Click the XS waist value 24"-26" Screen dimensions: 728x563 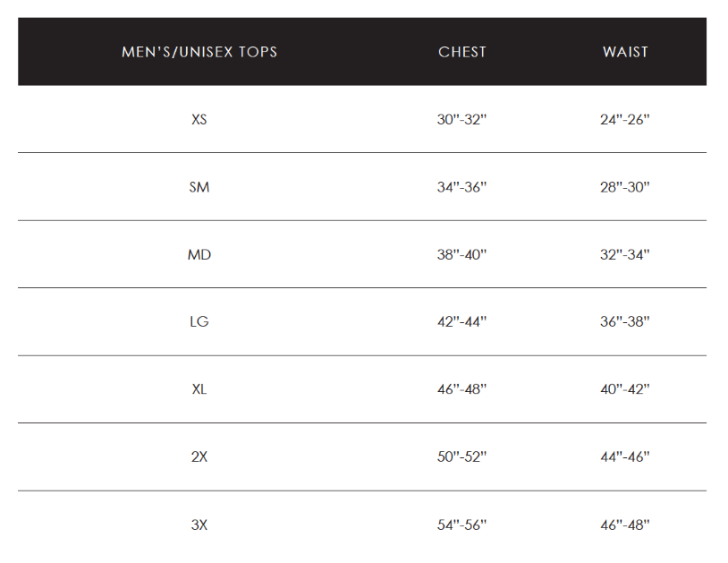pos(625,119)
